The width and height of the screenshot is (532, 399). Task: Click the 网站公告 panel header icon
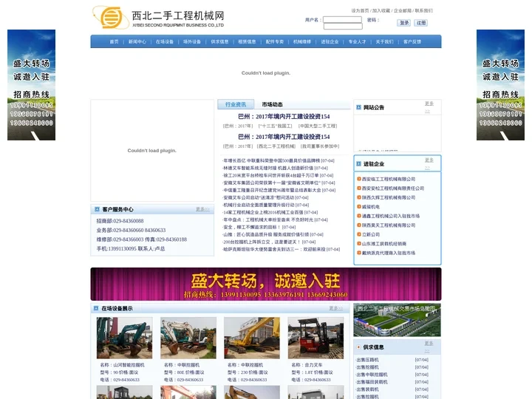[358, 108]
